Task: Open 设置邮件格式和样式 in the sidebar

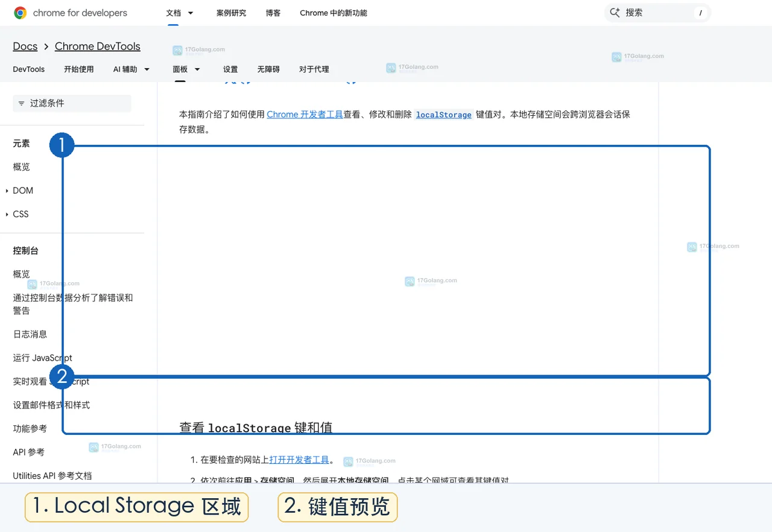Action: [51, 405]
